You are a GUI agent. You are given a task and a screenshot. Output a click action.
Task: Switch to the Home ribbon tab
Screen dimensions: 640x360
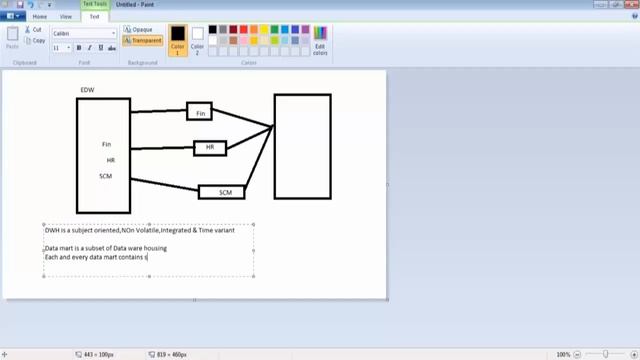(40, 17)
